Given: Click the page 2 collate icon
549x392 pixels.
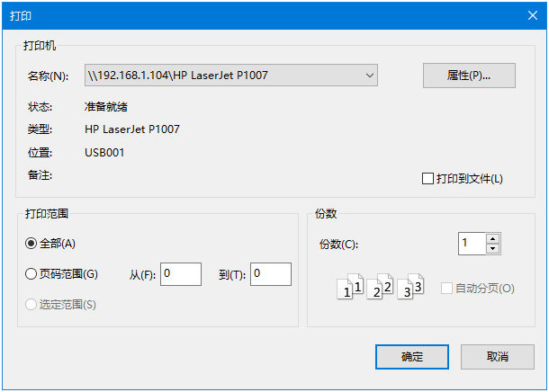Looking at the screenshot, I should [x=381, y=289].
